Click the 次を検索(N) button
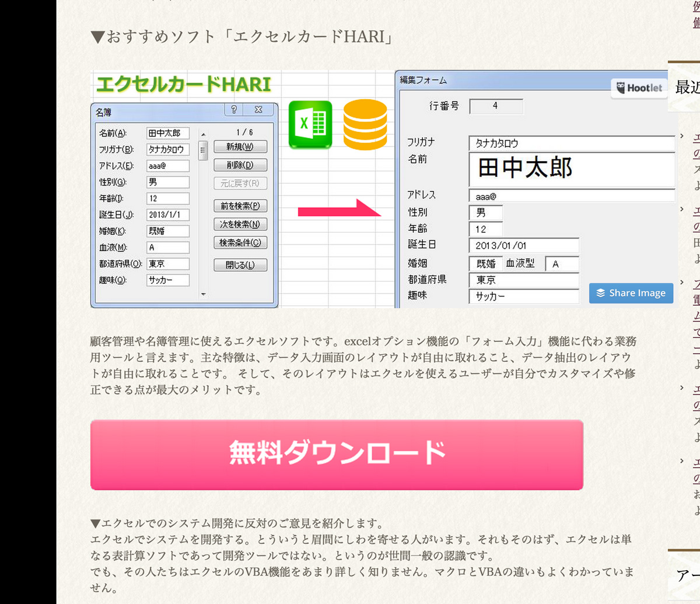Image resolution: width=700 pixels, height=604 pixels. 240,224
